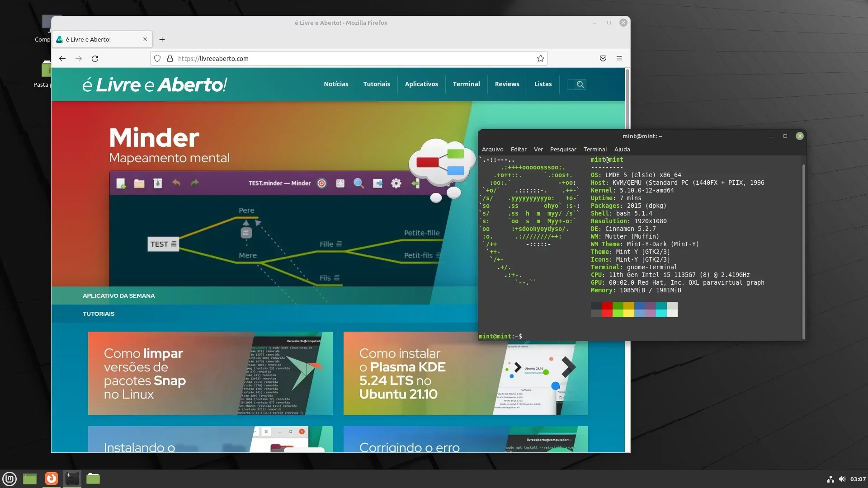Open the Files folder in taskbar
The height and width of the screenshot is (488, 868).
(x=93, y=479)
